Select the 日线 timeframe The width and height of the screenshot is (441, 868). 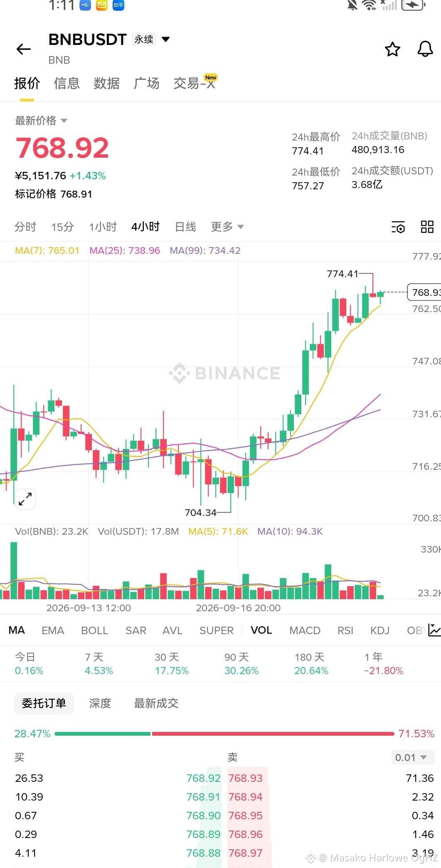(185, 227)
